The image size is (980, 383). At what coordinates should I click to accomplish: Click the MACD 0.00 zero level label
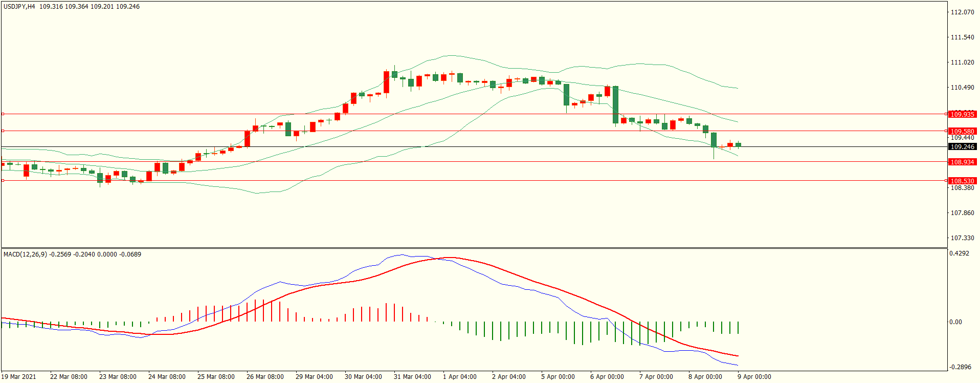(955, 322)
